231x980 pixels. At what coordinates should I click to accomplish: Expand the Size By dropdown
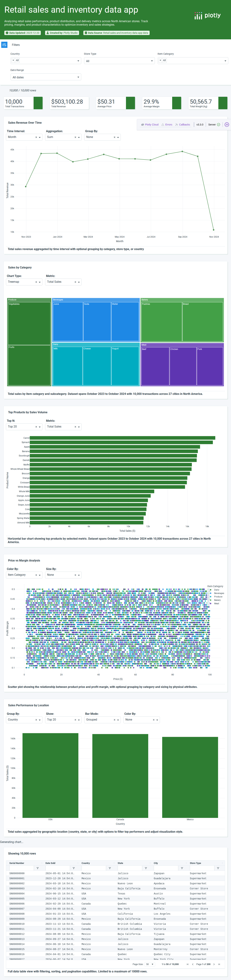pos(79,575)
